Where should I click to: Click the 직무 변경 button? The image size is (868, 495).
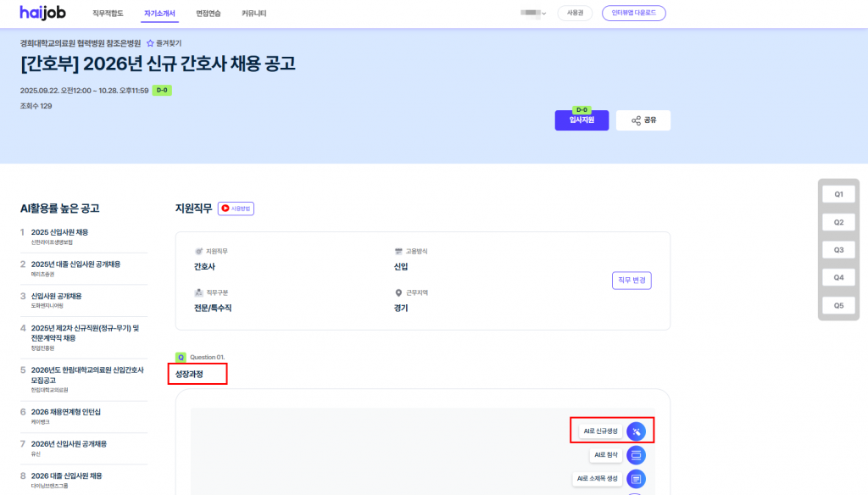[631, 281]
